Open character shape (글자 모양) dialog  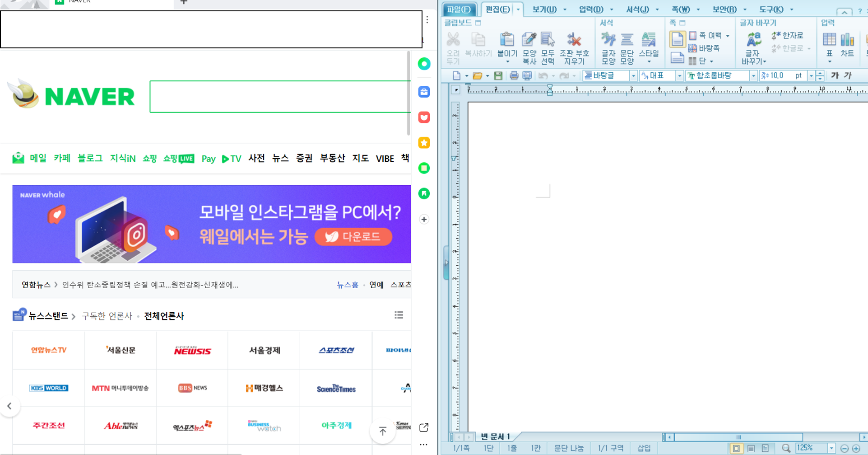[608, 40]
